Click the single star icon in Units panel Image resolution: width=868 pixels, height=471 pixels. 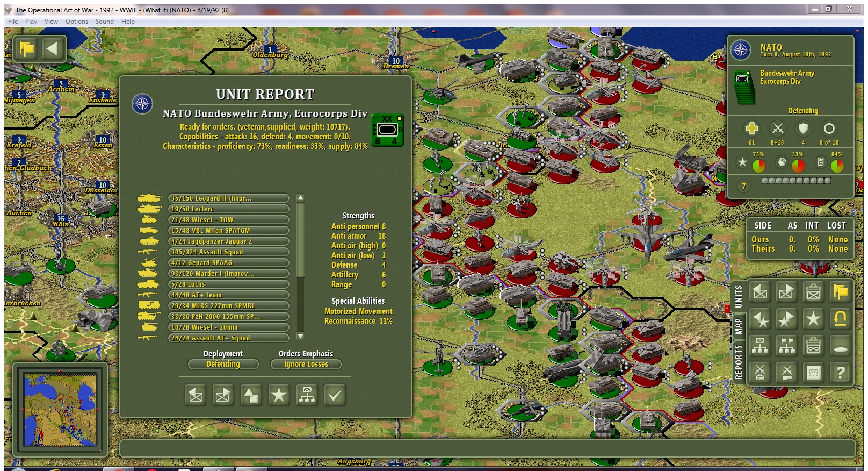[x=813, y=319]
